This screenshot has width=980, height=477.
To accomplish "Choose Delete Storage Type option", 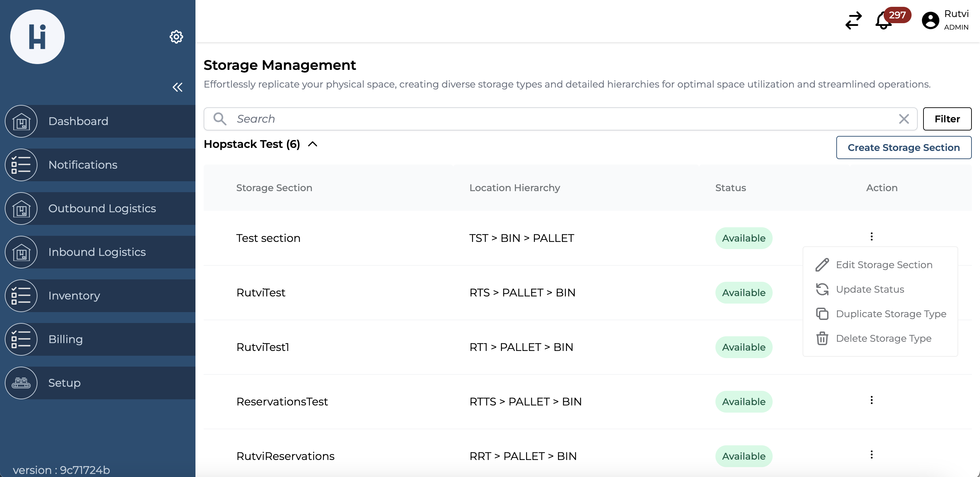I will tap(883, 338).
